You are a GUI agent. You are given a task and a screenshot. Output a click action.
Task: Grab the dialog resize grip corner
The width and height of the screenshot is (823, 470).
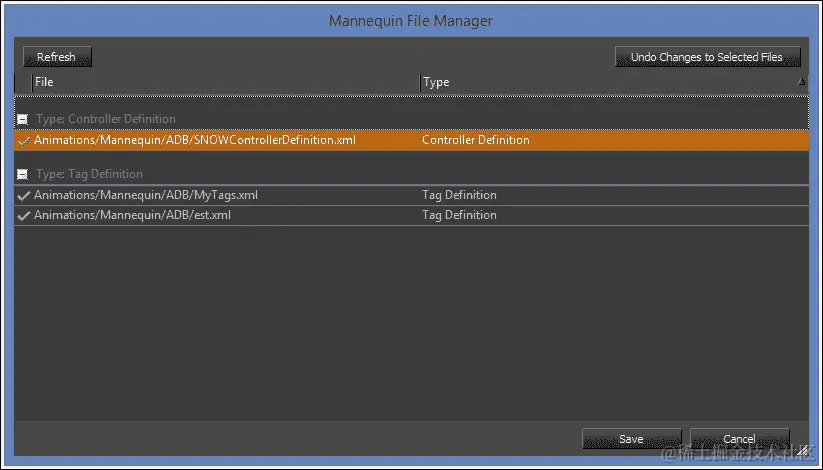[803, 450]
